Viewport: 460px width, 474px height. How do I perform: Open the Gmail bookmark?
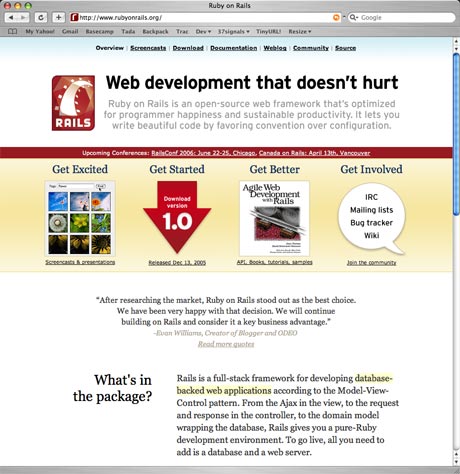point(70,31)
